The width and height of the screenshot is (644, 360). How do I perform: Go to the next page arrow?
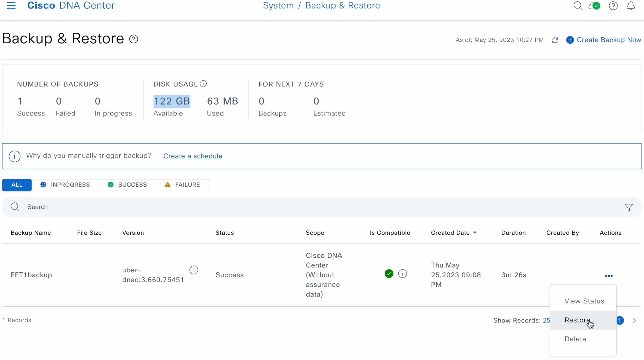pyautogui.click(x=634, y=321)
